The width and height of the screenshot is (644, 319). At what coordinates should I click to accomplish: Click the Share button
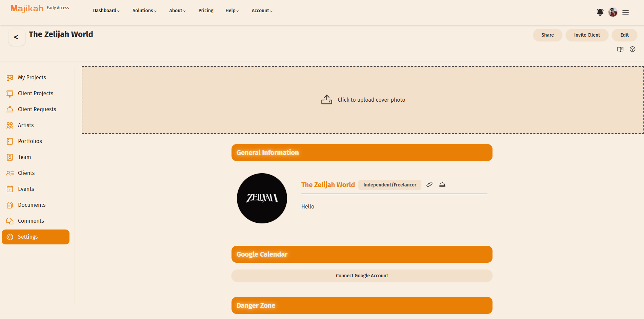[547, 35]
